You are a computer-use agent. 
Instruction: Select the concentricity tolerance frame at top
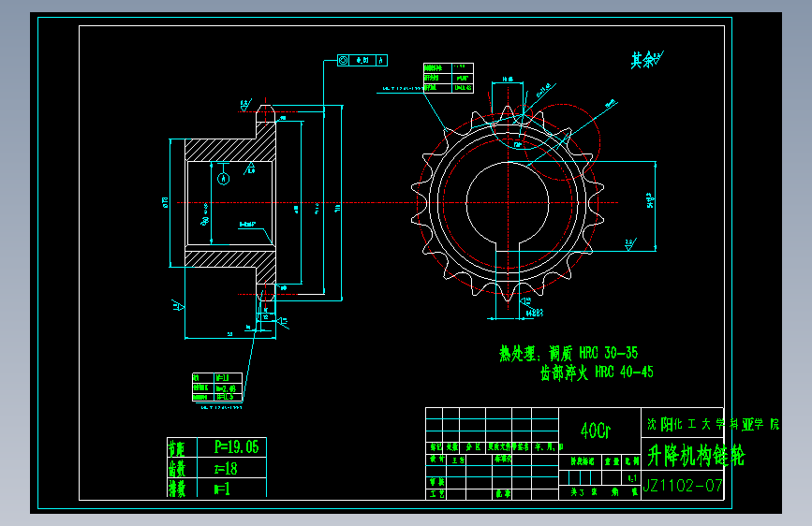click(362, 61)
